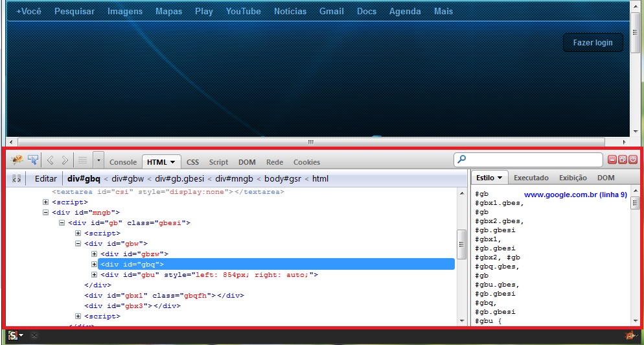The image size is (644, 345).
Task: Select div#gbq in the breadcrumb path
Action: click(x=84, y=179)
